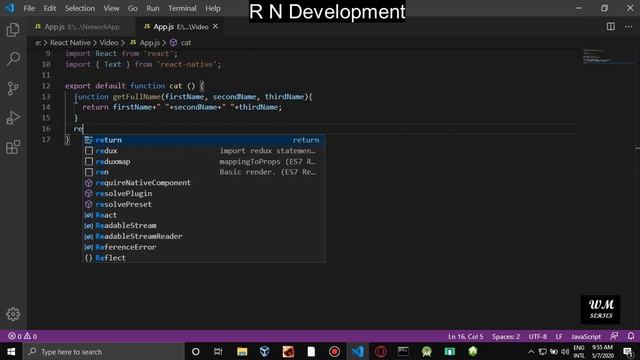Click 'Video' breadcrumb folder
Viewport: 640px width, 360px height.
[109, 42]
